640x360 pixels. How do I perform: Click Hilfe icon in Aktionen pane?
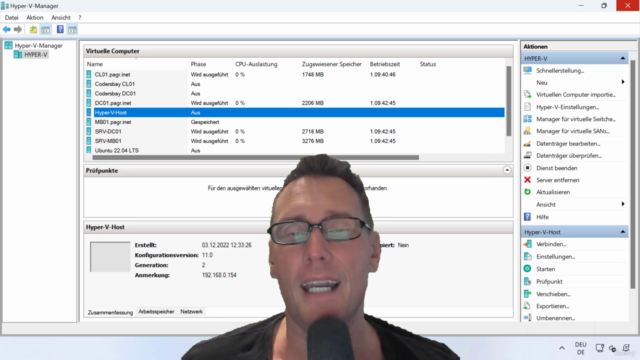point(528,217)
